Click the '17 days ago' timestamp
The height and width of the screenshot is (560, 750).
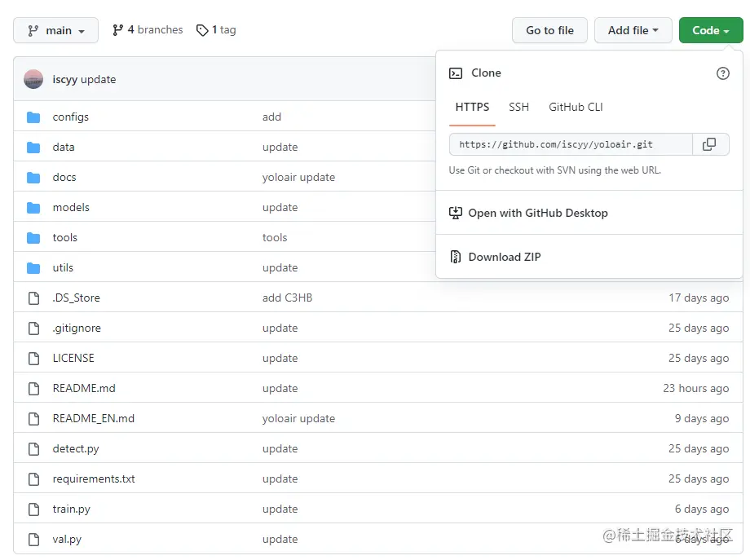tap(699, 298)
